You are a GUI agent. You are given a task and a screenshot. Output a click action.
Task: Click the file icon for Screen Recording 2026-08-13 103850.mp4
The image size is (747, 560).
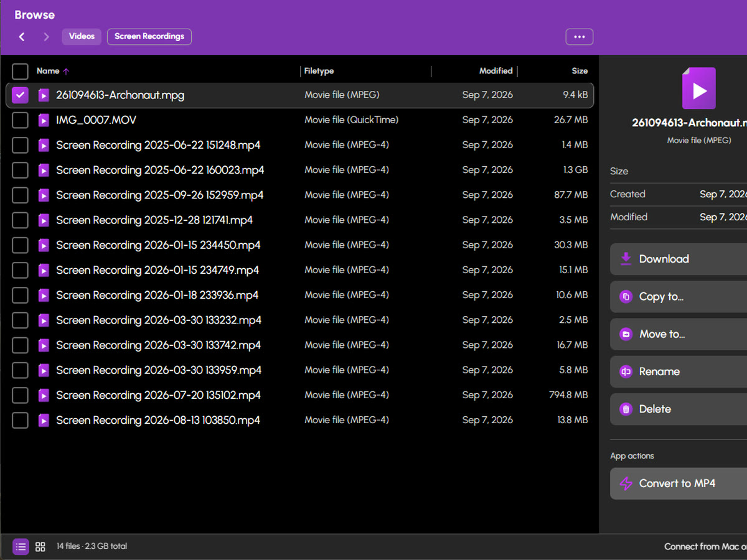44,420
